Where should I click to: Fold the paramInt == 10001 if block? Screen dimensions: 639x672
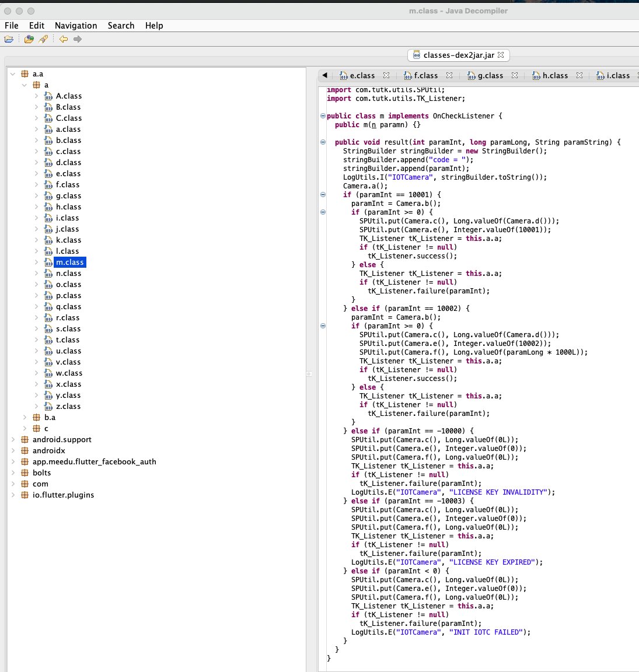click(323, 195)
